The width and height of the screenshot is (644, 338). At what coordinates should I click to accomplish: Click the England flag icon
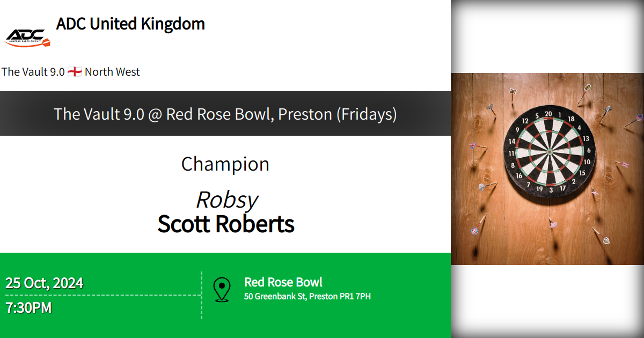[x=75, y=72]
